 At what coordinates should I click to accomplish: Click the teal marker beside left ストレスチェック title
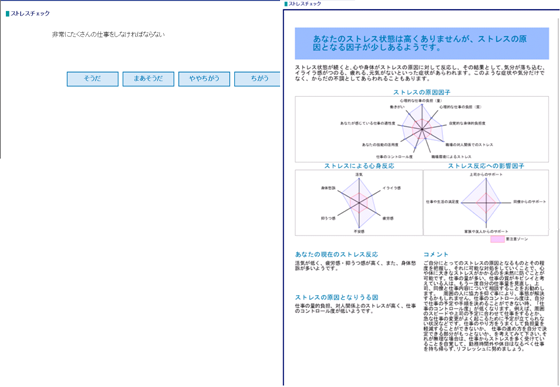coord(8,14)
